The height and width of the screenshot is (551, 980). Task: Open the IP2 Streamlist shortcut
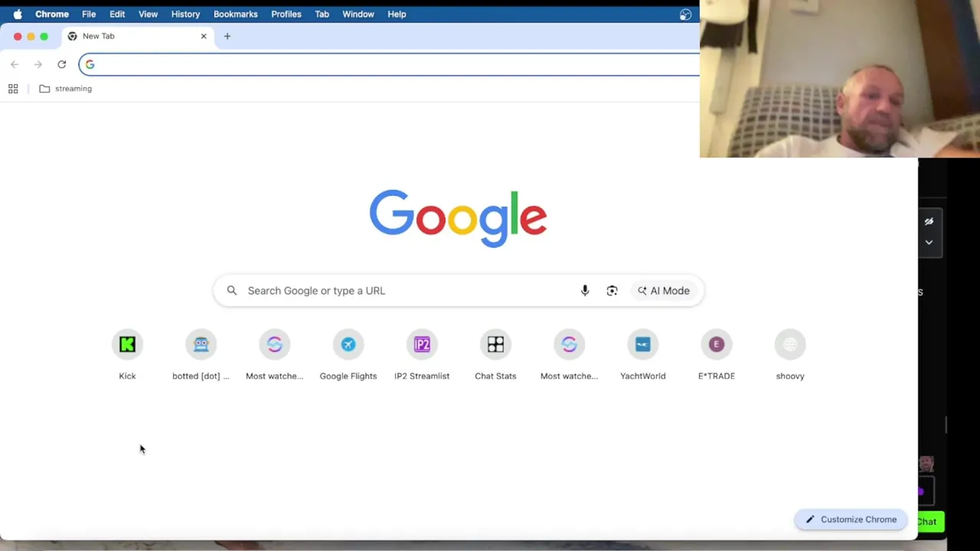[422, 354]
